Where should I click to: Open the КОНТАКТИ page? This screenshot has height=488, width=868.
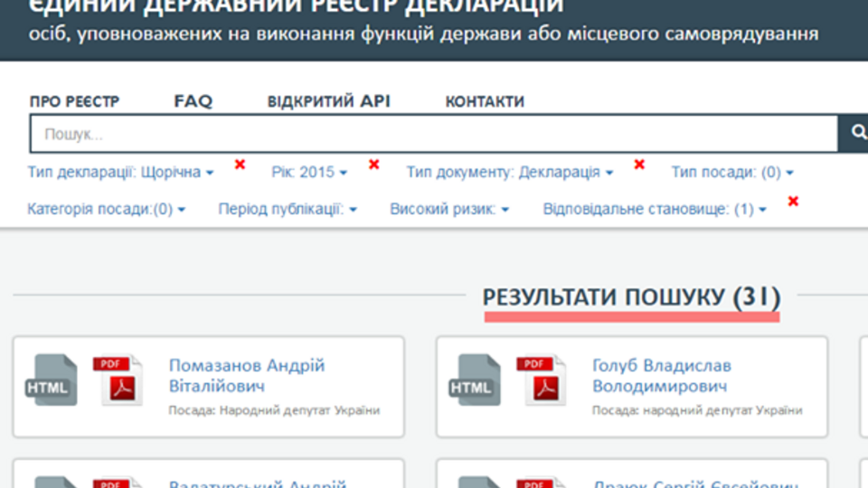(485, 101)
